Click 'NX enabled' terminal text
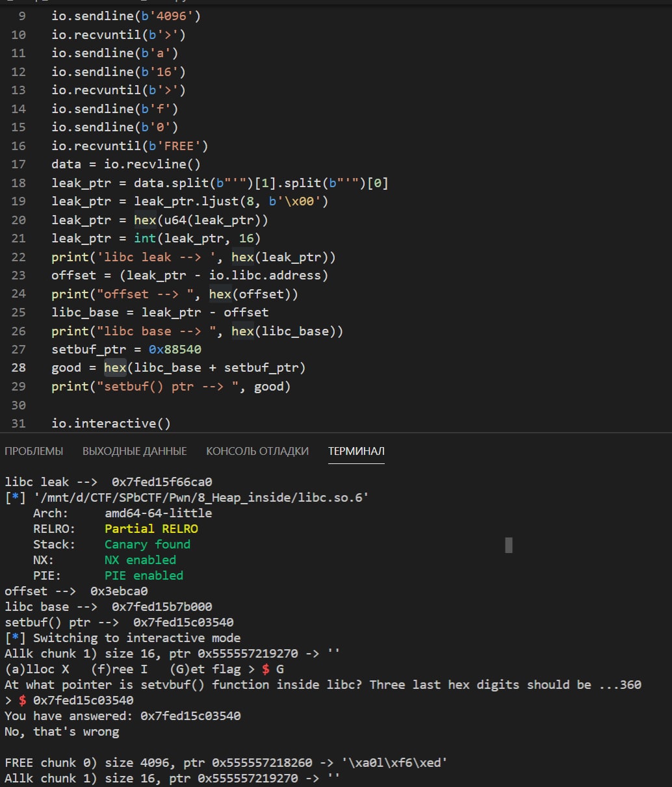This screenshot has height=787, width=672. pyautogui.click(x=140, y=560)
